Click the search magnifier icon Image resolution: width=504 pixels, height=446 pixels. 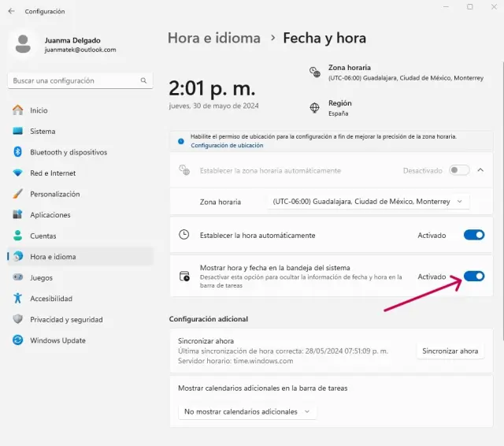pos(143,80)
